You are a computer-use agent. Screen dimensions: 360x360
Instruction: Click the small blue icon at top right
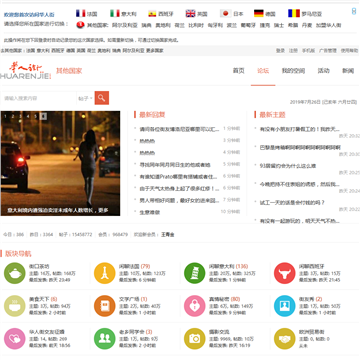pos(354,12)
